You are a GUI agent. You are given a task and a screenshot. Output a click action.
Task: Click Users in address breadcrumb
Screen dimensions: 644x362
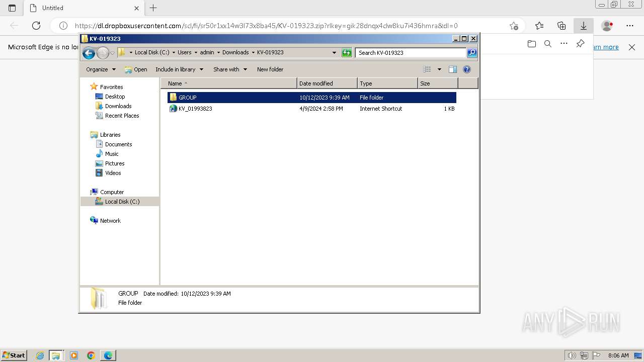(184, 52)
